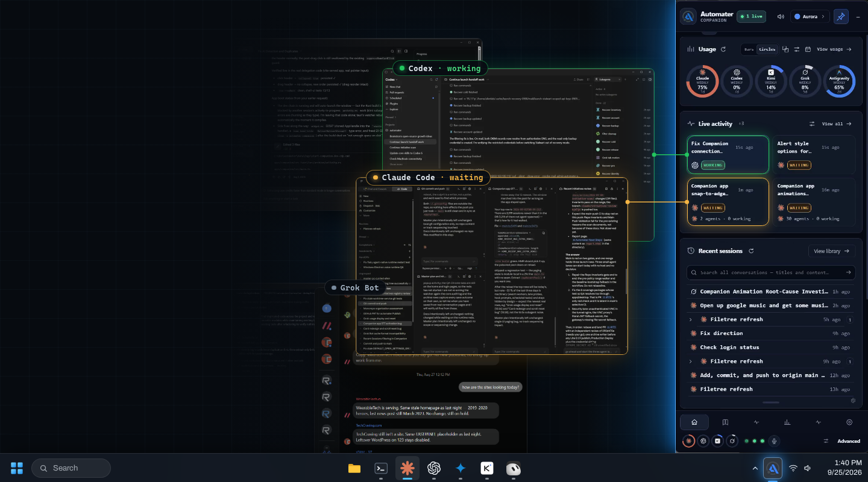The image size is (868, 482).
Task: Switch the usage view to Circles
Action: (x=767, y=49)
